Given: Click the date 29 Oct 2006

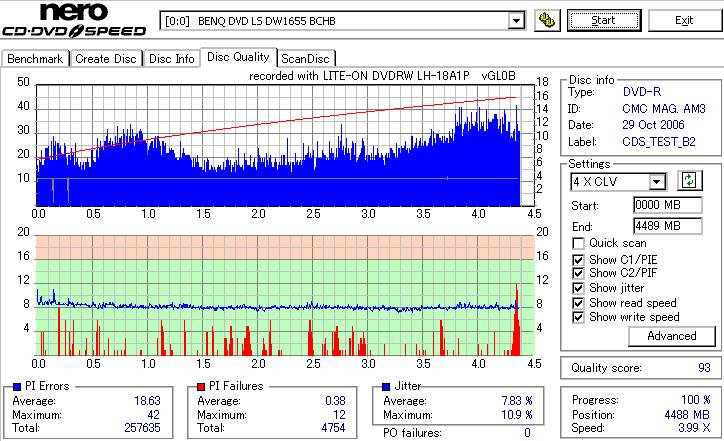Looking at the screenshot, I should (x=653, y=125).
